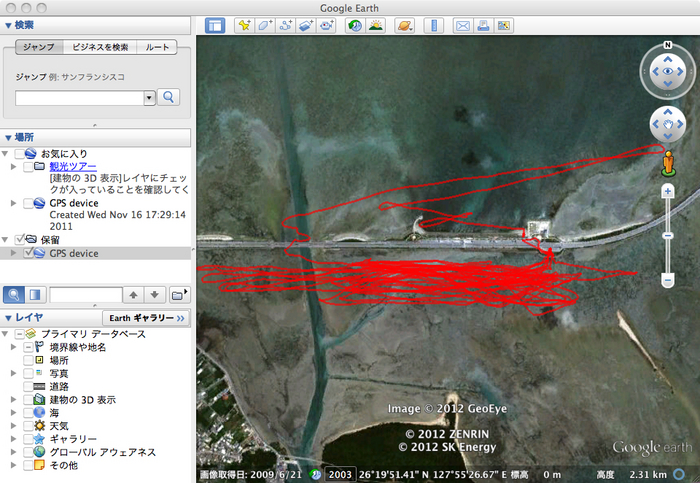Reset north with the N compass marker
Viewport: 700px width, 483px height.
[668, 45]
